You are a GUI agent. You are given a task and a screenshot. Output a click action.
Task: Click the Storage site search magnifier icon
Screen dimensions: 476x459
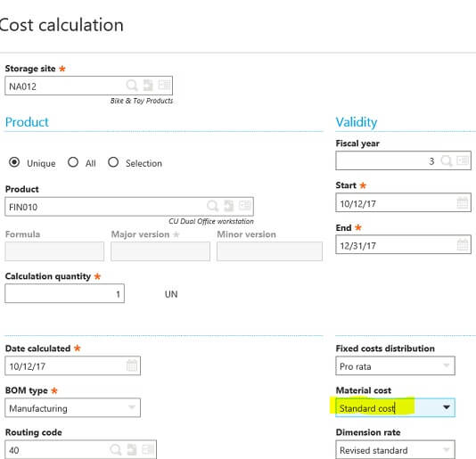[x=132, y=86]
